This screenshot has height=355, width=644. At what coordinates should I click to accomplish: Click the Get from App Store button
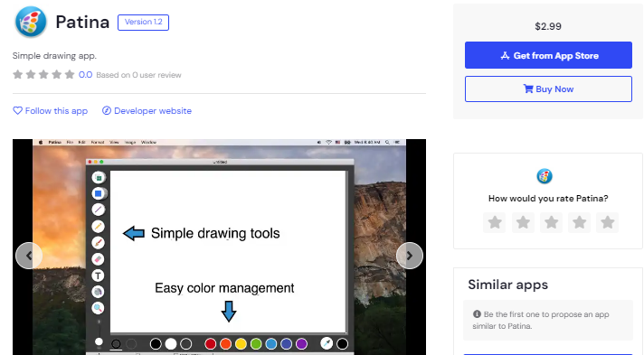pos(548,55)
